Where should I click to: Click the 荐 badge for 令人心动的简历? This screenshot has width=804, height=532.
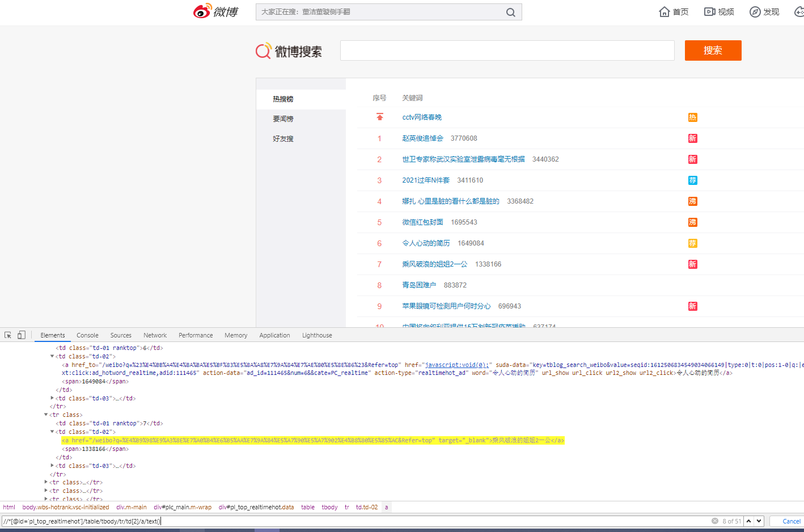coord(692,243)
